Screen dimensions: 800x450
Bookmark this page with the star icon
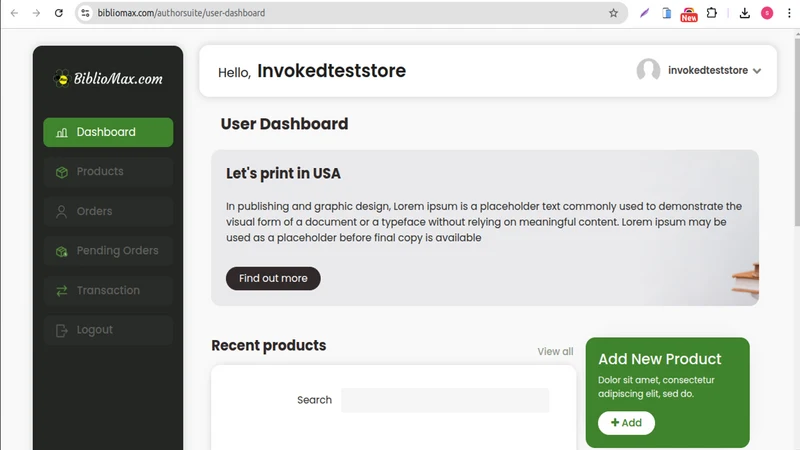point(613,13)
